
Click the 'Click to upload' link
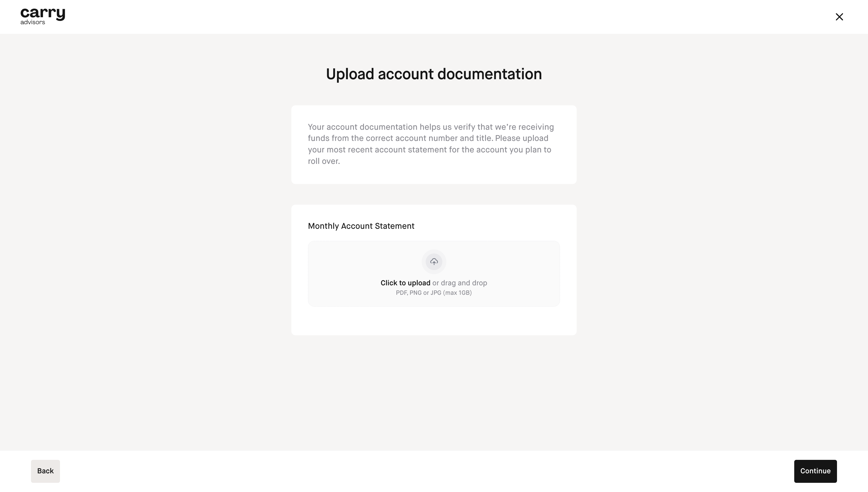tap(405, 283)
